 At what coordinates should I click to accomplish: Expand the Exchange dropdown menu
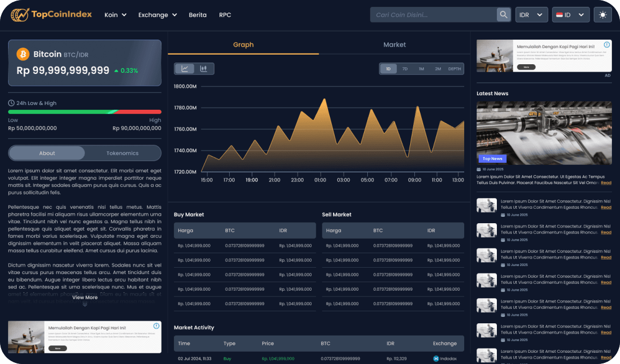tap(157, 15)
